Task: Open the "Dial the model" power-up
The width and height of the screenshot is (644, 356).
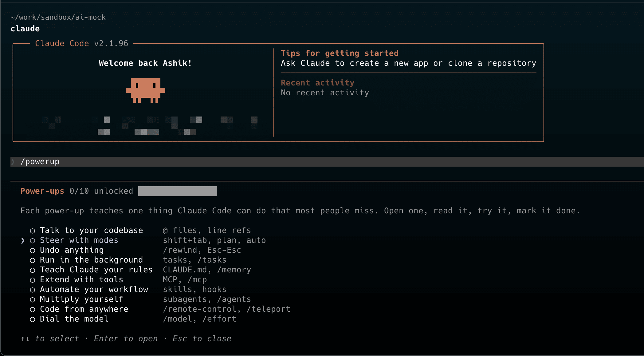Action: click(74, 319)
